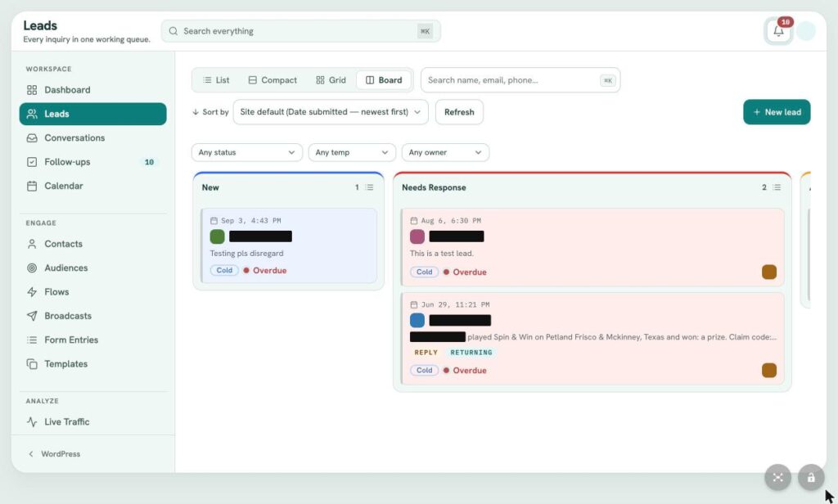Click the owner badge on Jun 29 lead
The width and height of the screenshot is (838, 504).
769,370
